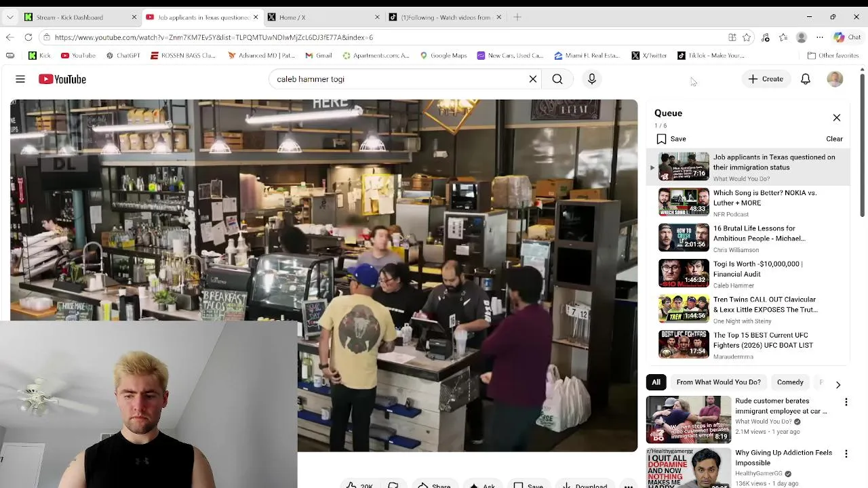
Task: Open options for 'Why Giving Up Addiction Feels Impossible'
Action: [x=846, y=454]
